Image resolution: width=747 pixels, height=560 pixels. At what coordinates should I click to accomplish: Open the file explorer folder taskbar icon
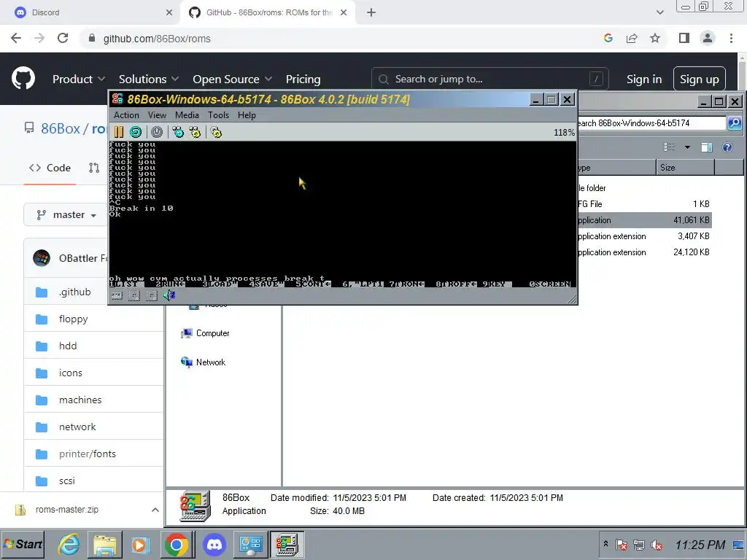[105, 544]
